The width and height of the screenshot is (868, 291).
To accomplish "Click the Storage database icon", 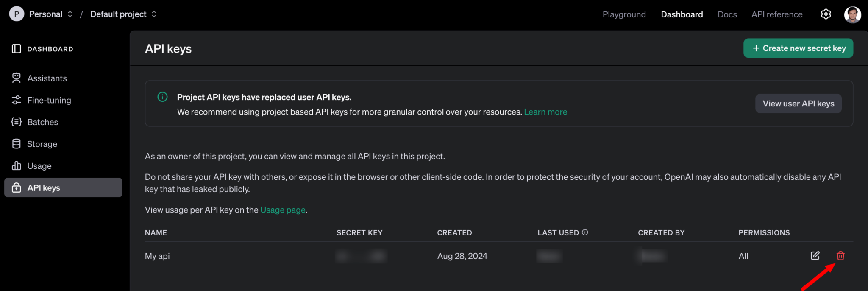I will pyautogui.click(x=17, y=144).
